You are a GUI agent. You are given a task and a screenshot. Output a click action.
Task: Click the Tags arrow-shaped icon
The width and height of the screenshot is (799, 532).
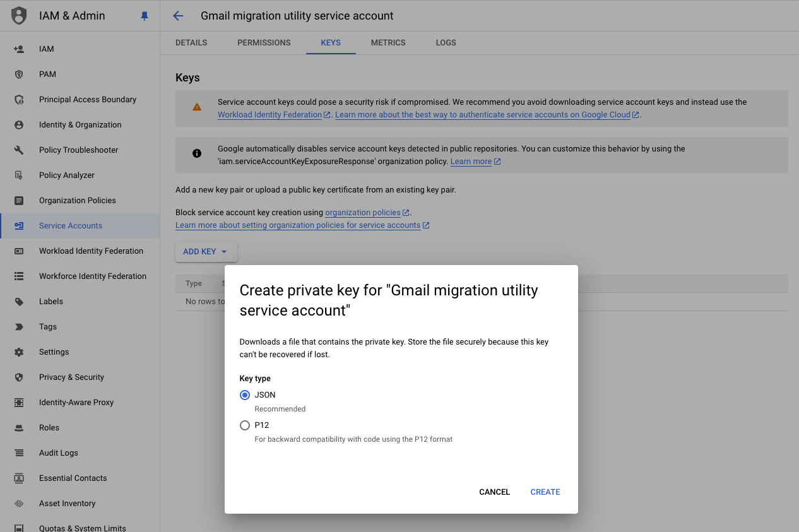[x=19, y=326]
